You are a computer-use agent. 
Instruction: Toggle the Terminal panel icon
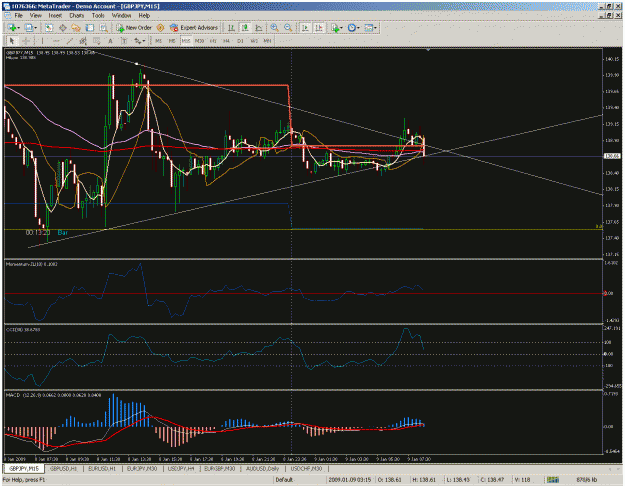[x=90, y=28]
